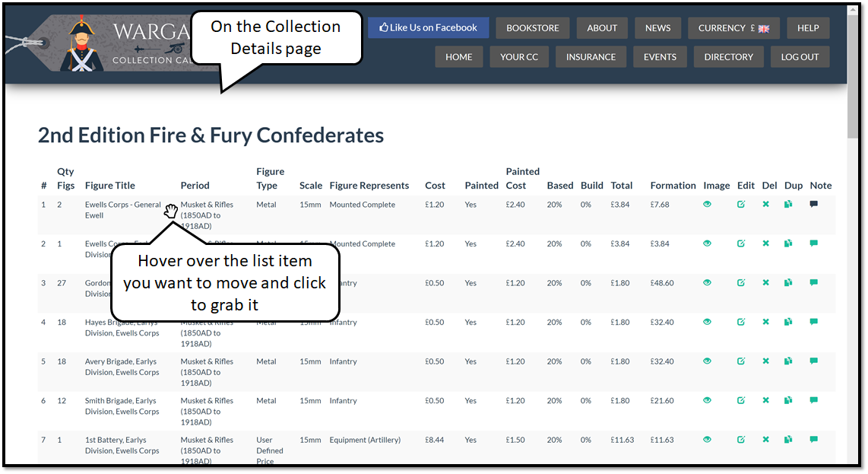The height and width of the screenshot is (474, 868).
Task: Show image for row 3 (£48.60)
Action: 707,283
